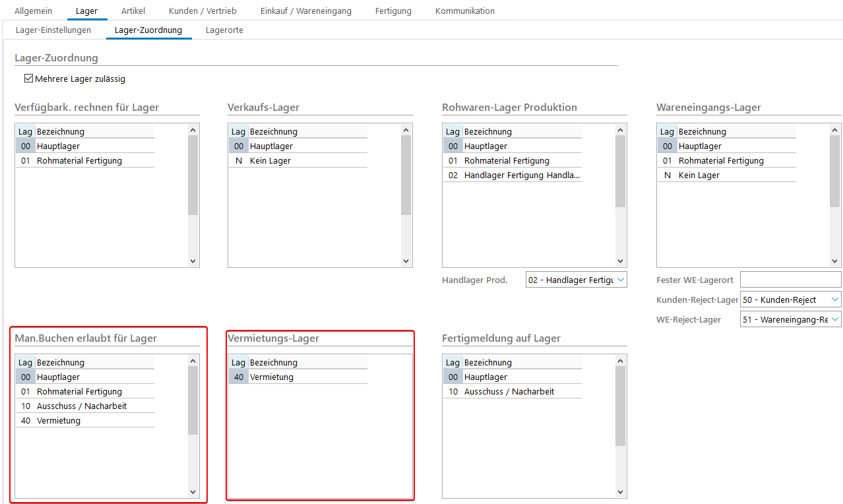Click the Fester WE-Lagerort input field
This screenshot has height=504, width=843.
[x=790, y=280]
